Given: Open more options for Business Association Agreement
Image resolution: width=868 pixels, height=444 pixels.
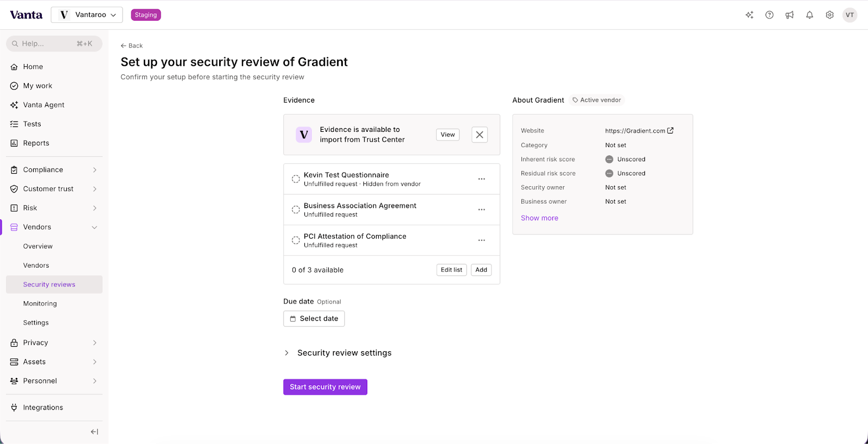Looking at the screenshot, I should click(x=481, y=210).
